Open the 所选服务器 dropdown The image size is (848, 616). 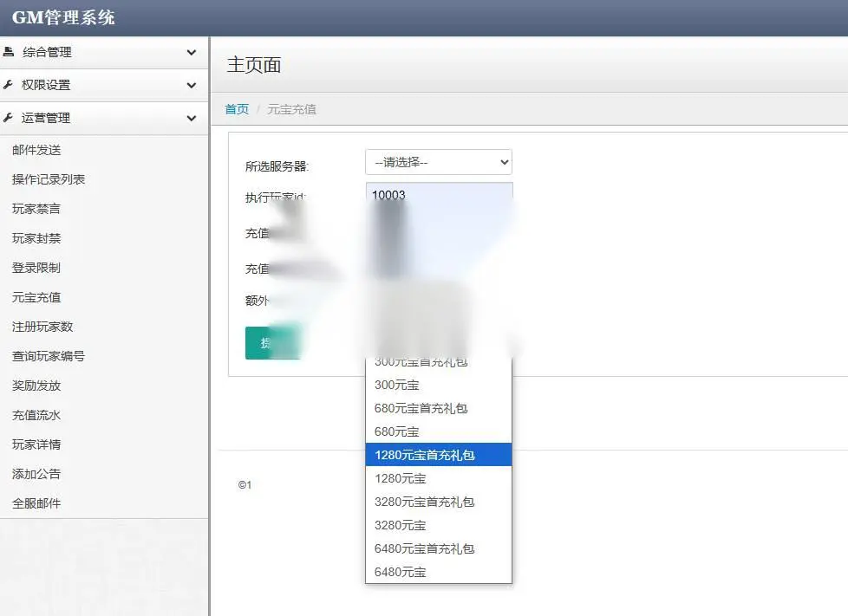coord(439,162)
